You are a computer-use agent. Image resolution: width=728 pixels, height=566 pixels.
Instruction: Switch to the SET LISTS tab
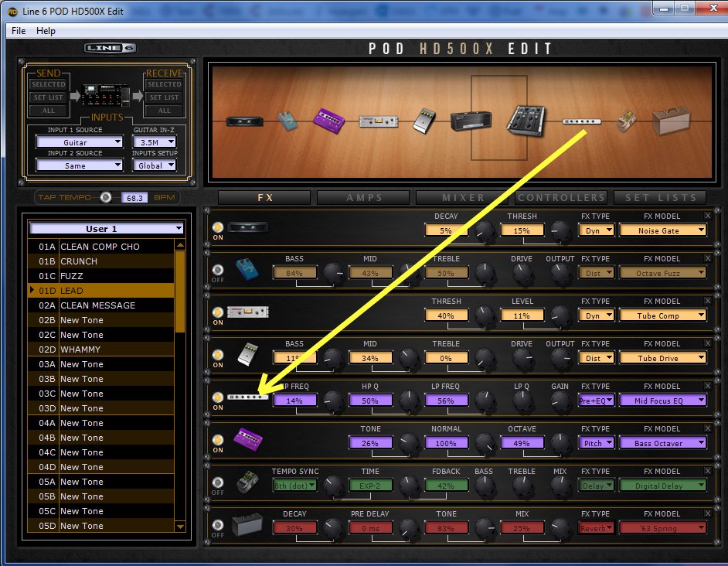click(x=660, y=197)
